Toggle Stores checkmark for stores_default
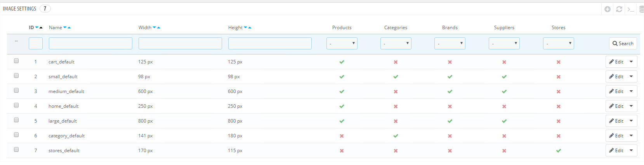The image size is (644, 165). coord(558,151)
